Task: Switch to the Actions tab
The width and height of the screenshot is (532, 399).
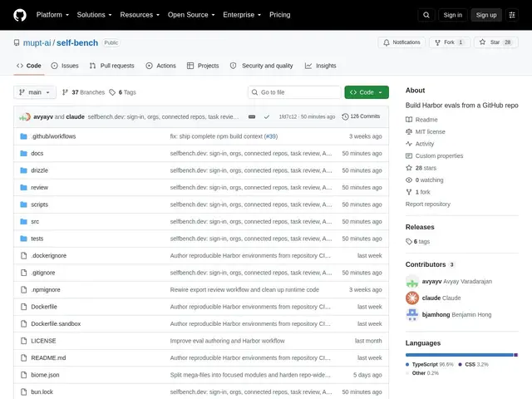Action: (160, 66)
